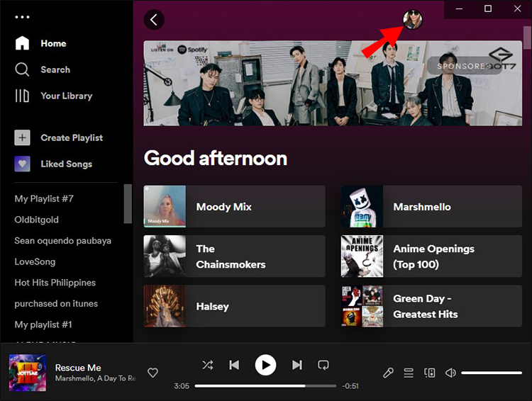Open the user profile avatar menu

point(413,19)
